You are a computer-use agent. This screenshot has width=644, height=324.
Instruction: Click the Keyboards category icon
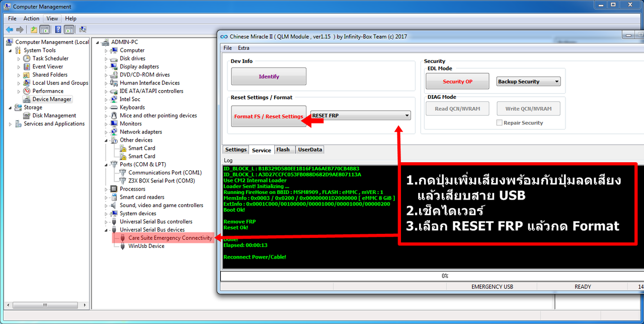pyautogui.click(x=114, y=107)
